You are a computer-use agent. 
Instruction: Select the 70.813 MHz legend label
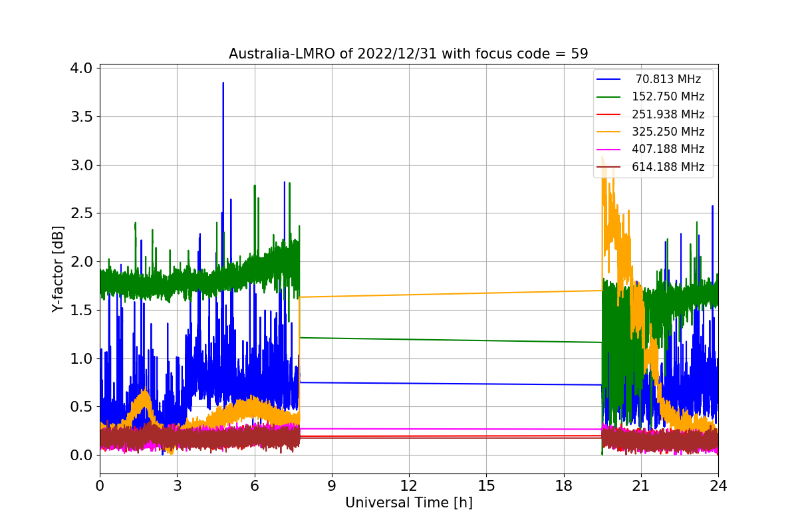668,79
